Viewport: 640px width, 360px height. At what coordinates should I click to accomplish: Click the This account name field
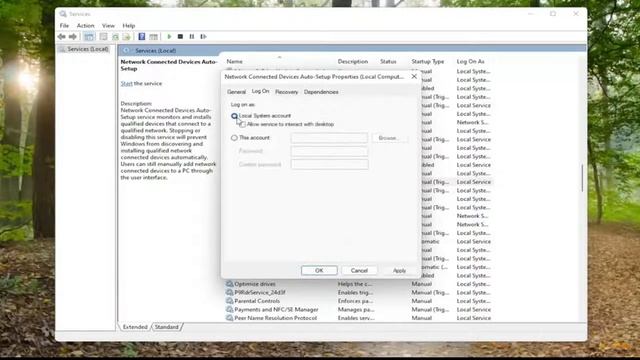click(x=329, y=138)
